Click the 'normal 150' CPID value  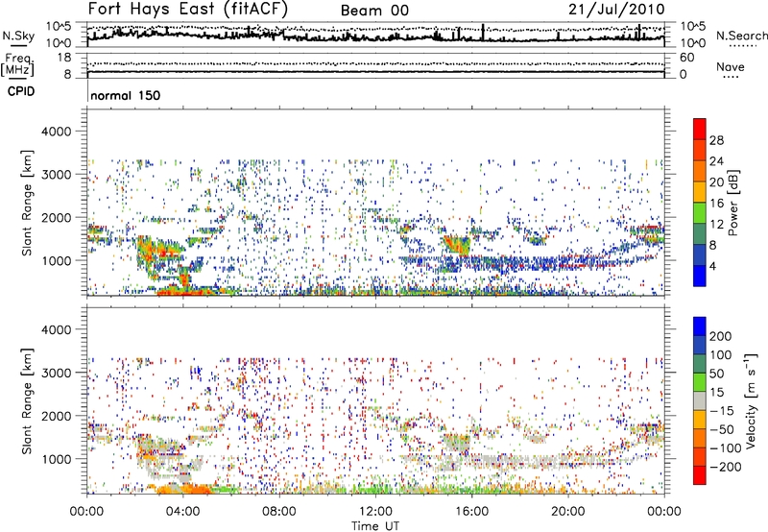coord(126,95)
